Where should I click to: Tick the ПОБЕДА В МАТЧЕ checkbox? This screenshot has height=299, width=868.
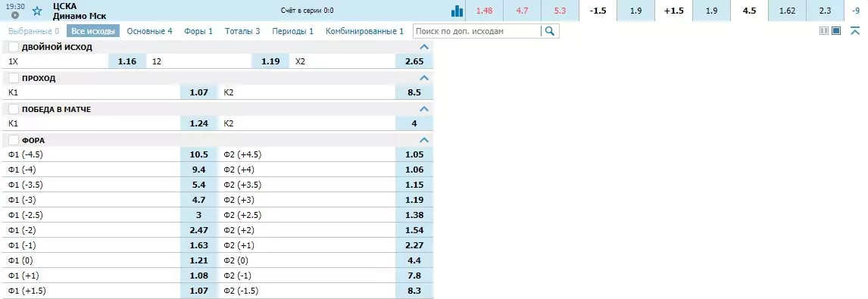coord(14,109)
